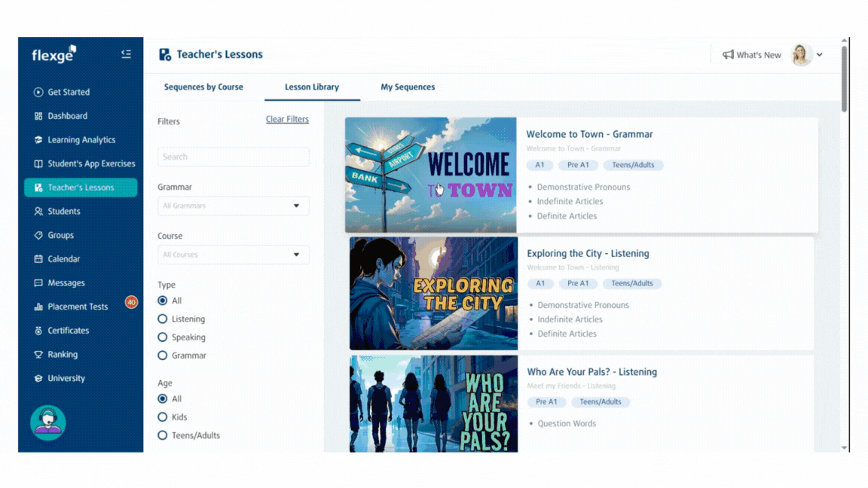Click the Ranking trophy icon
This screenshot has height=488, width=868.
[38, 355]
